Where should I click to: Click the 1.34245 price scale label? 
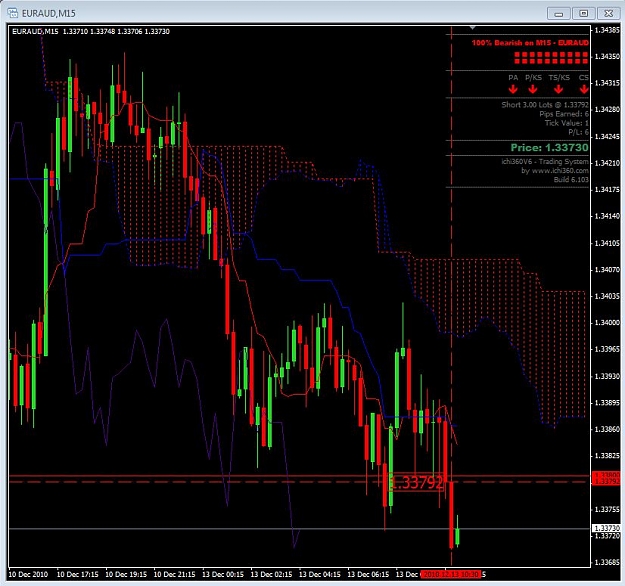(607, 136)
